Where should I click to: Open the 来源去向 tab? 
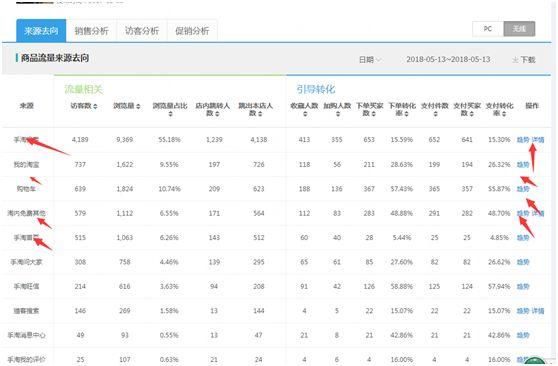41,31
